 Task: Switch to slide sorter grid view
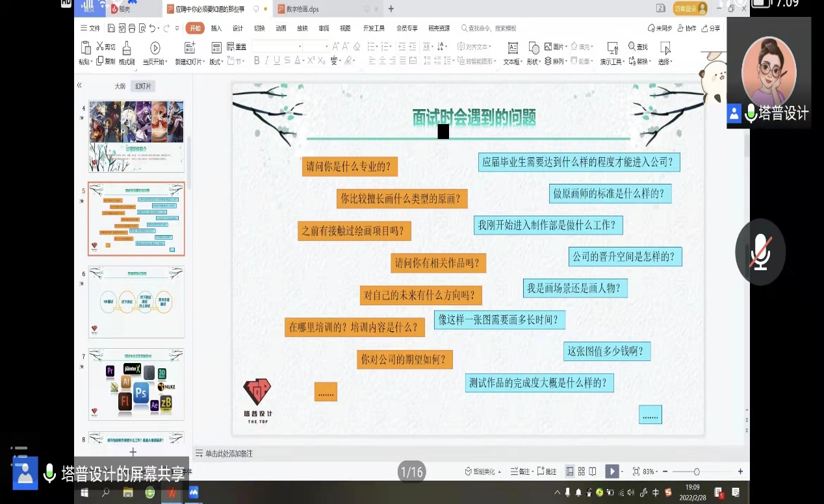(x=582, y=472)
